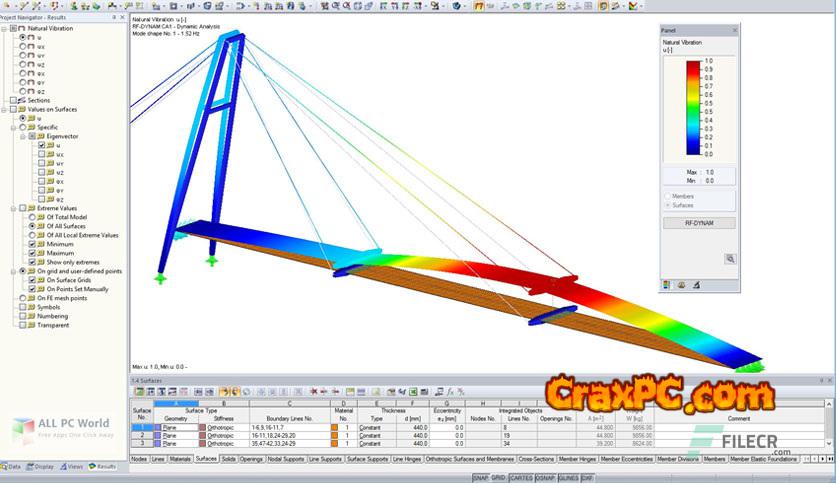Switch to the Materials table tab
836x484 pixels.
[x=180, y=458]
